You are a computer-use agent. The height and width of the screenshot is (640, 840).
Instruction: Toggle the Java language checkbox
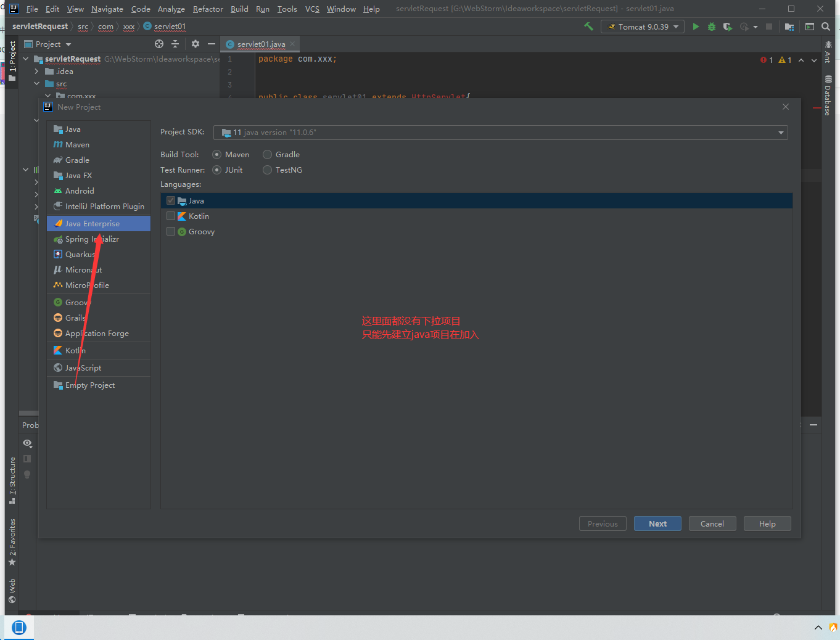tap(171, 200)
